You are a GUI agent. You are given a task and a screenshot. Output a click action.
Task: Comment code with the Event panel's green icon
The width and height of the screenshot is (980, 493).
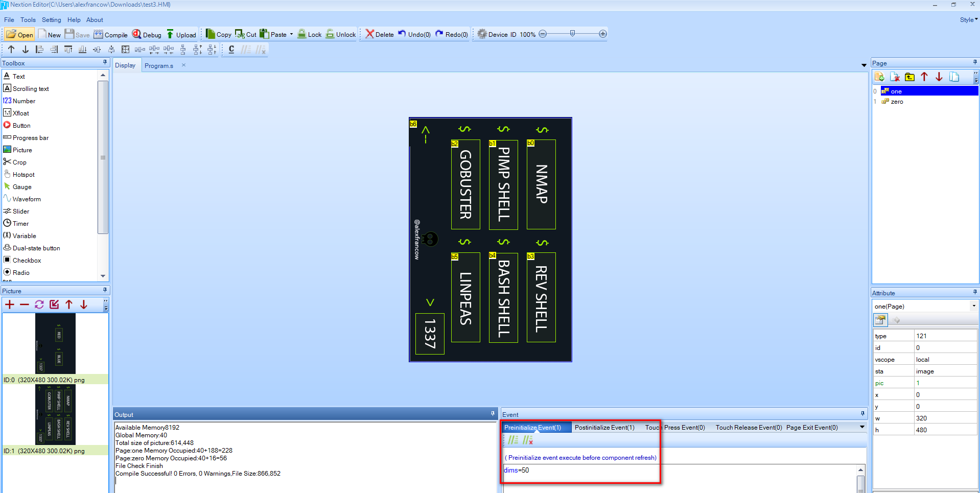[513, 440]
